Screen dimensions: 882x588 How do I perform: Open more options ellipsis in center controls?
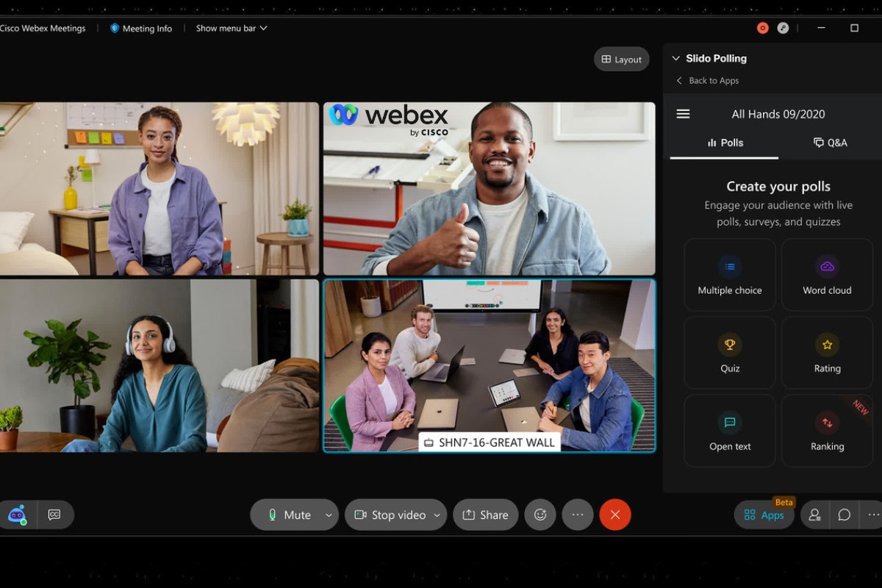tap(578, 515)
